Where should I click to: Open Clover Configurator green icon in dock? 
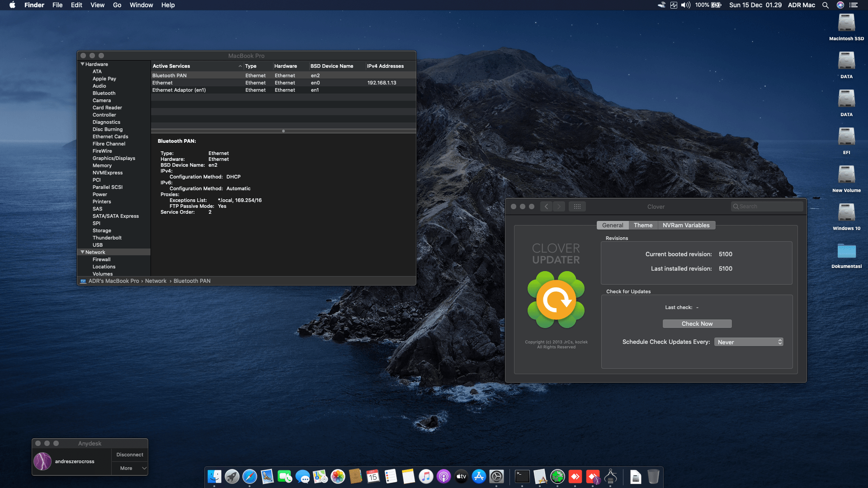(x=557, y=476)
